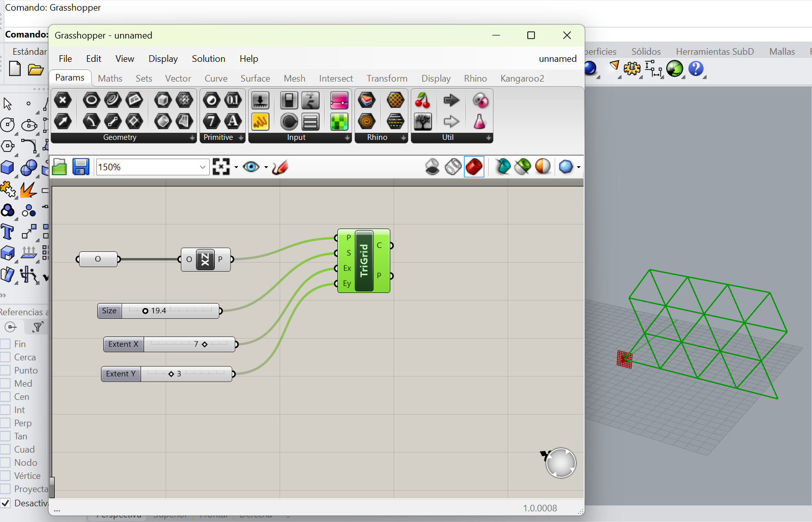Image resolution: width=812 pixels, height=522 pixels.
Task: Open the Solution menu
Action: (208, 59)
